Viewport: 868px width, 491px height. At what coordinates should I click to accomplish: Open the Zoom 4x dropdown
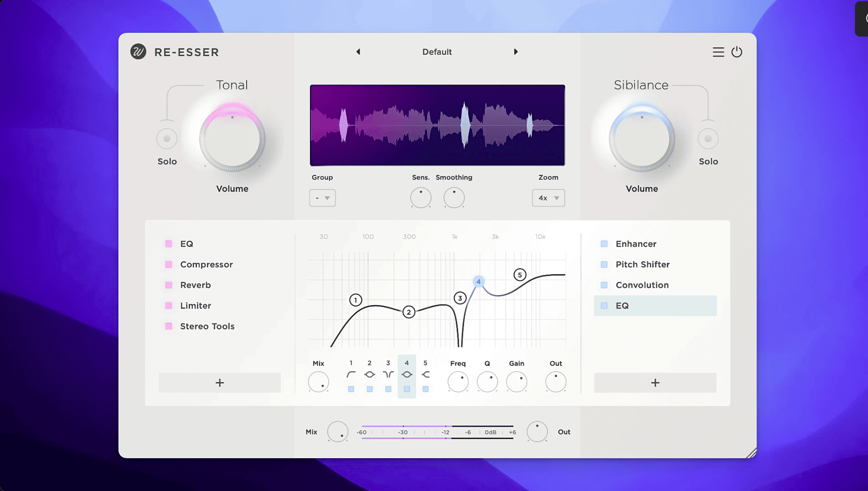click(548, 198)
